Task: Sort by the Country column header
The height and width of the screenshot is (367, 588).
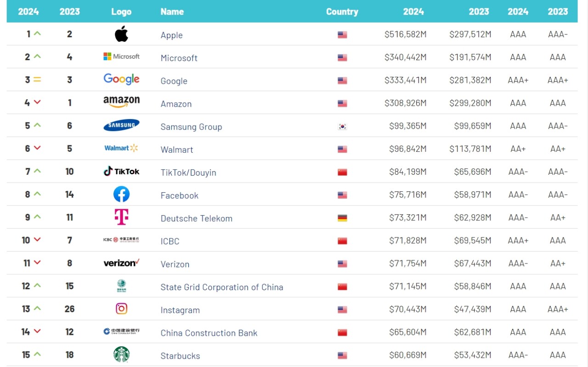Action: 342,12
